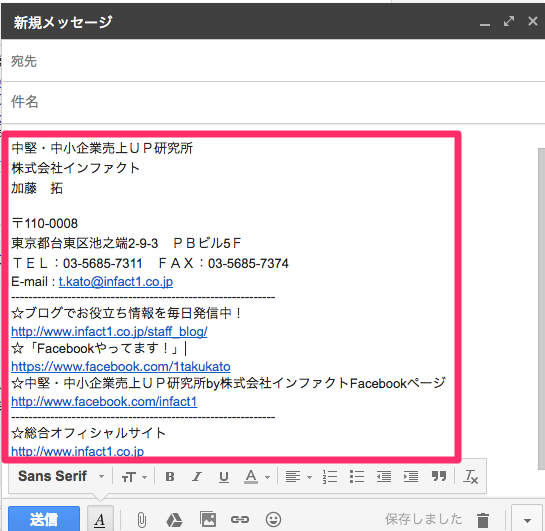Insert a file from Google Drive
Screen dimensions: 545x531
click(x=174, y=520)
